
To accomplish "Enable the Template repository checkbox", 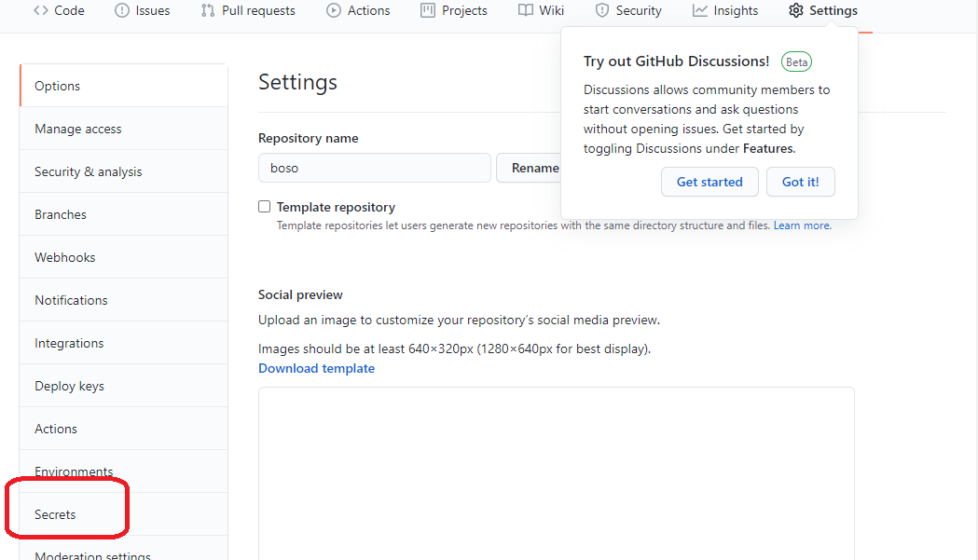I will click(265, 207).
